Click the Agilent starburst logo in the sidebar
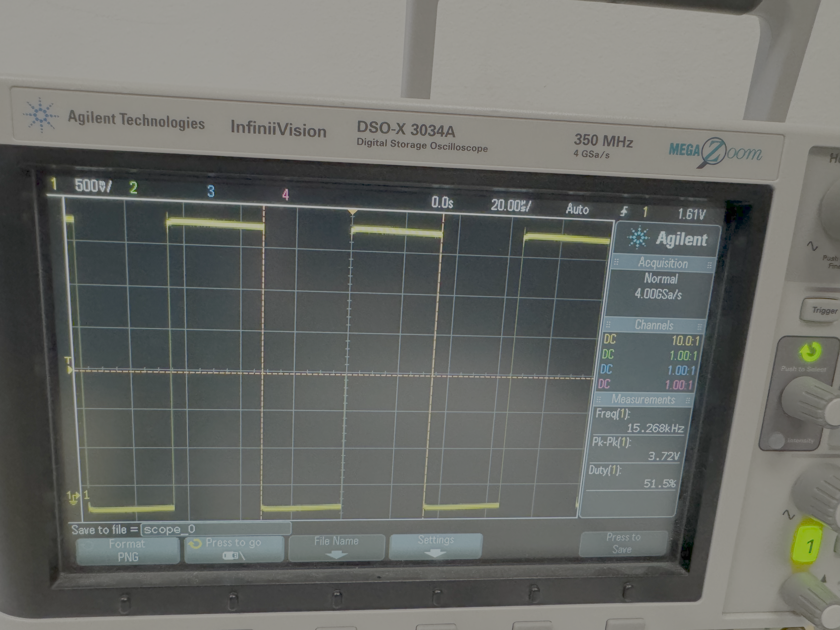 pos(638,238)
